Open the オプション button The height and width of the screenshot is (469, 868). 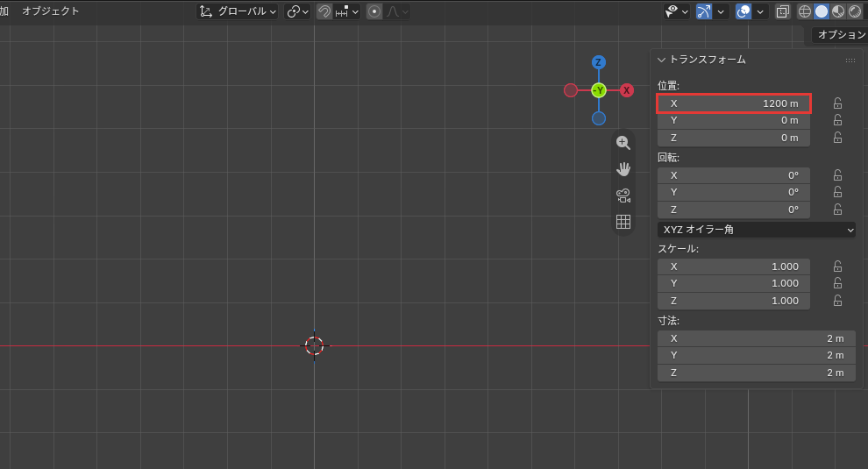pos(840,34)
